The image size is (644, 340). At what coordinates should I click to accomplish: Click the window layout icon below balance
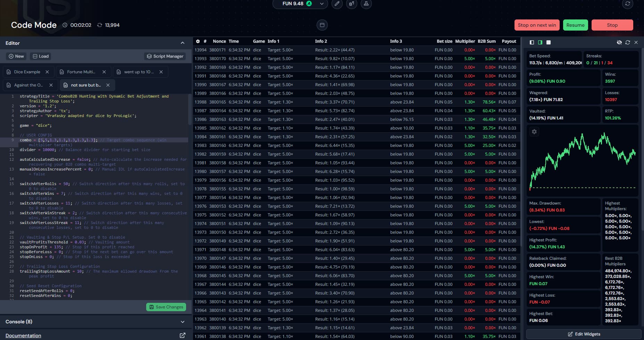(322, 25)
